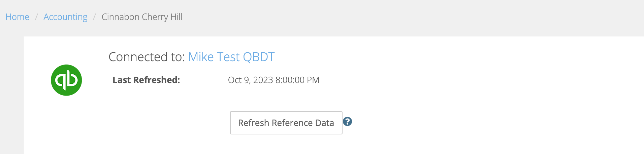View connected company Mike Test QBDT
The height and width of the screenshot is (154, 644).
[x=231, y=57]
